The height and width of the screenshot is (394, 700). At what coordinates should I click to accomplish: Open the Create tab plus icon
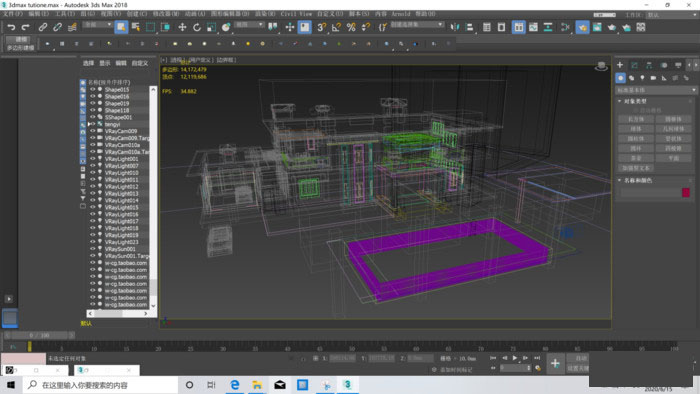620,65
